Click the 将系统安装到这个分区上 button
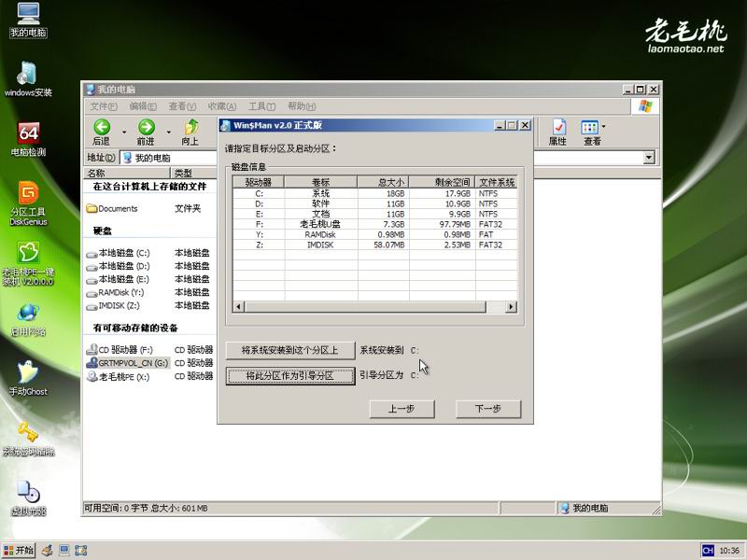 [290, 351]
